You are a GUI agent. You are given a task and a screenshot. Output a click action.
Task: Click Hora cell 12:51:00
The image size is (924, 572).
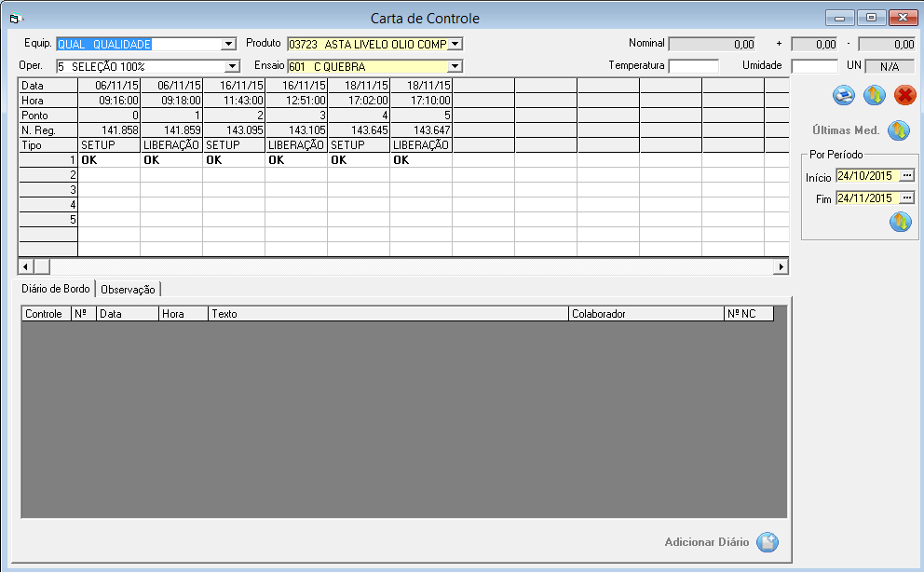(296, 101)
